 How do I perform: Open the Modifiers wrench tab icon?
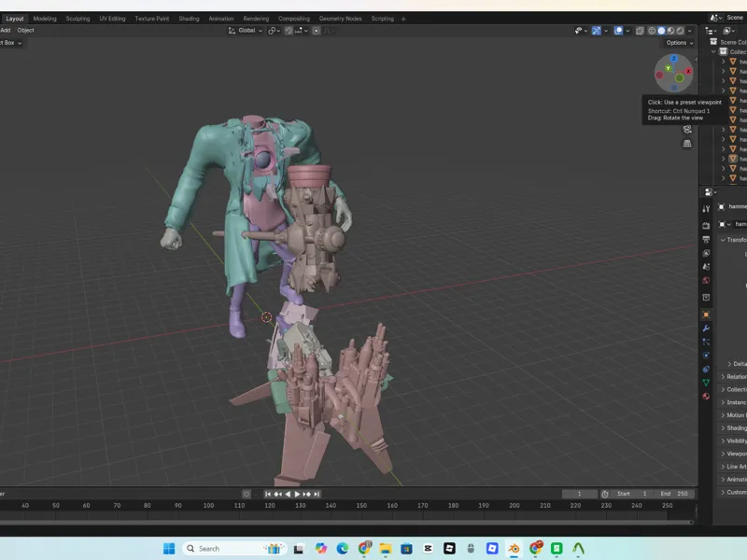706,329
